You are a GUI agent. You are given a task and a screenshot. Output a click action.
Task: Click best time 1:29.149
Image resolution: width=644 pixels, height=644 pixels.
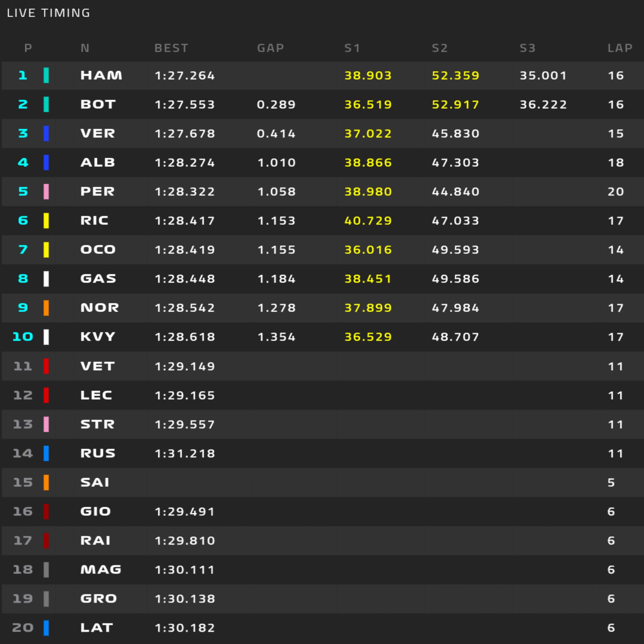185,366
